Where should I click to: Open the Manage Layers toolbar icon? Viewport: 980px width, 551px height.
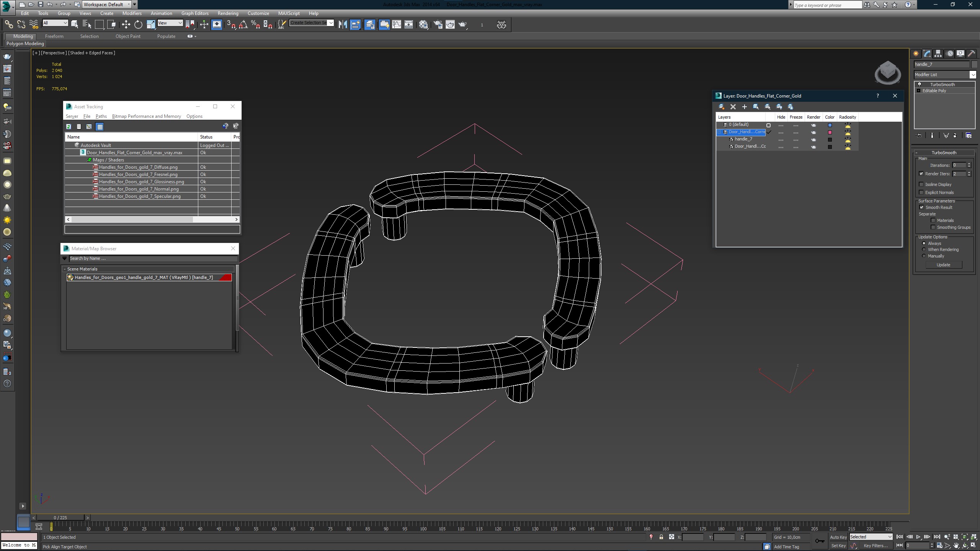pyautogui.click(x=370, y=24)
